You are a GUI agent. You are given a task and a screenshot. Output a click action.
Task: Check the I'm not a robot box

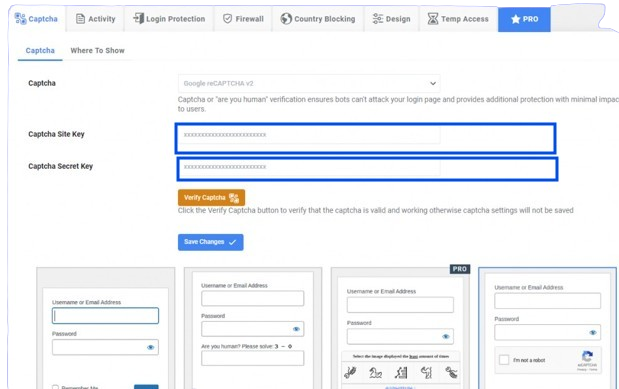pyautogui.click(x=504, y=360)
